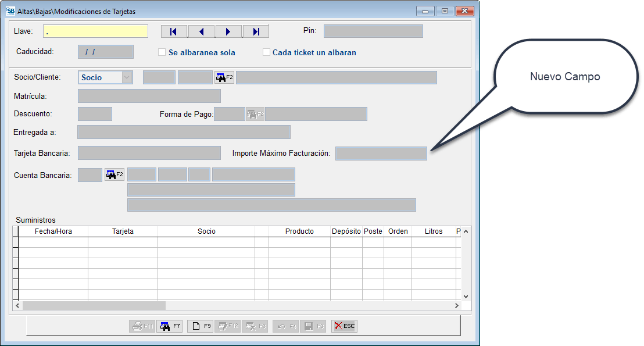
Task: Click the Fecha/Hora column header
Action: (x=53, y=231)
